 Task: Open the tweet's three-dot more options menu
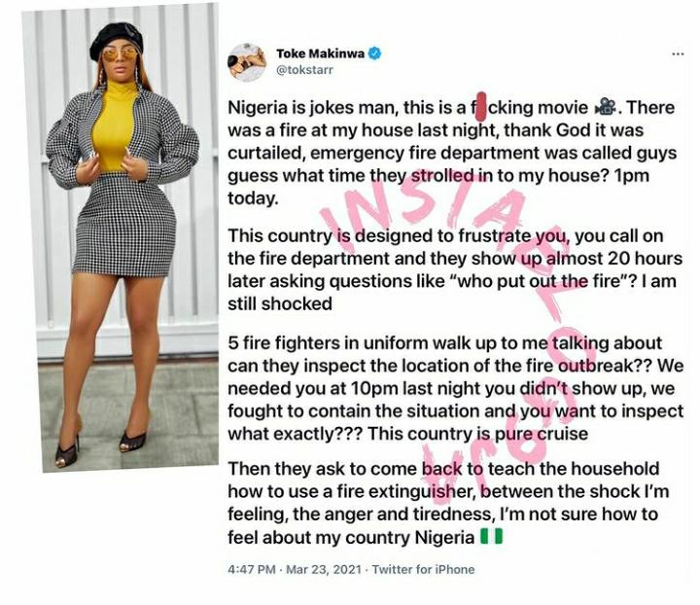(x=678, y=54)
